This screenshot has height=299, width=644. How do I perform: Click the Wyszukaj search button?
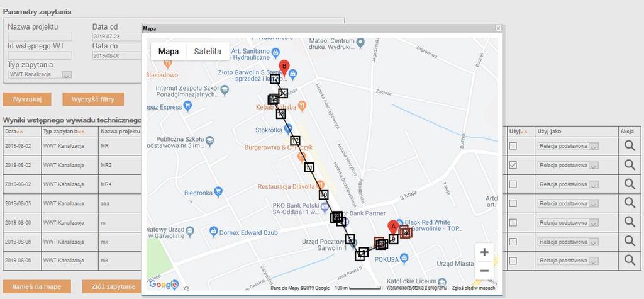(27, 99)
